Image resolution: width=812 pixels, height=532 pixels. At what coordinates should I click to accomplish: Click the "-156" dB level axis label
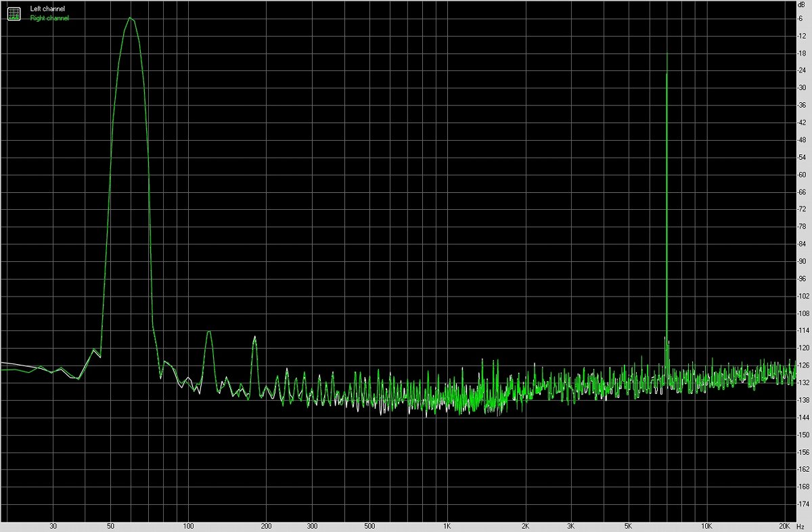(803, 452)
